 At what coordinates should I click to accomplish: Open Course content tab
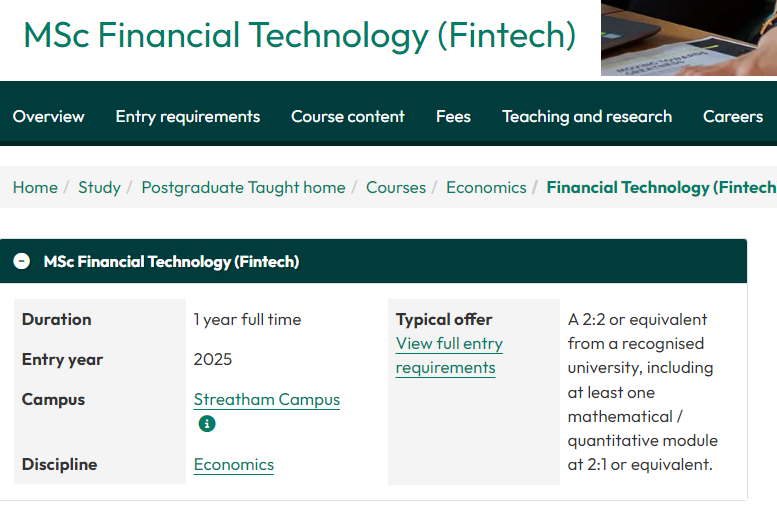(x=348, y=116)
